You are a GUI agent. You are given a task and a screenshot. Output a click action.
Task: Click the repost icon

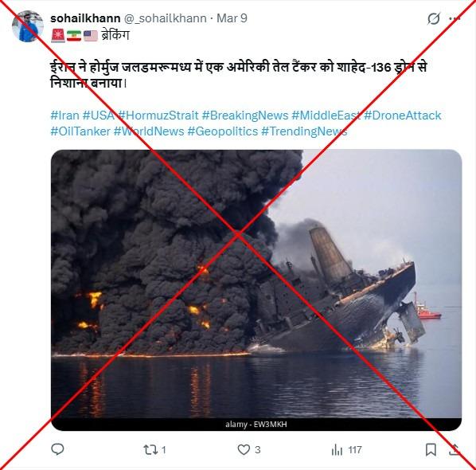coord(150,449)
